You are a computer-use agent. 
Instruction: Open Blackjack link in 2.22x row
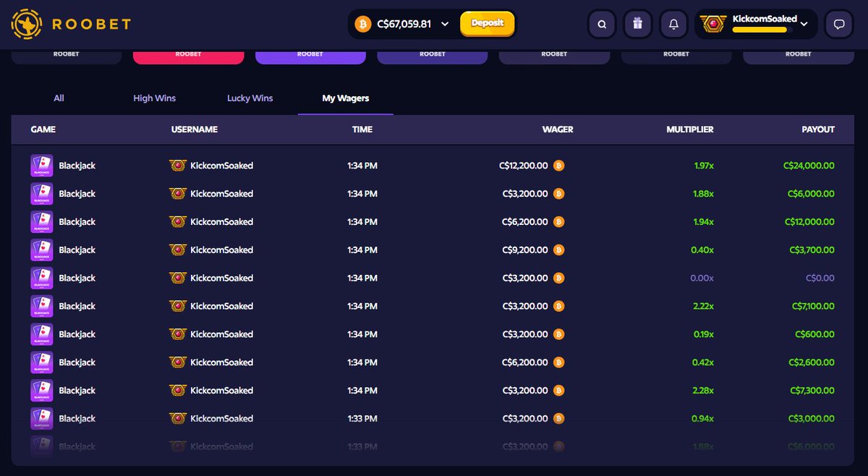point(77,307)
